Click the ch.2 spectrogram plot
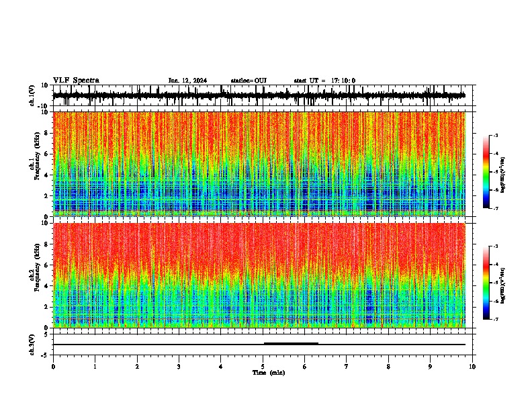 click(259, 275)
